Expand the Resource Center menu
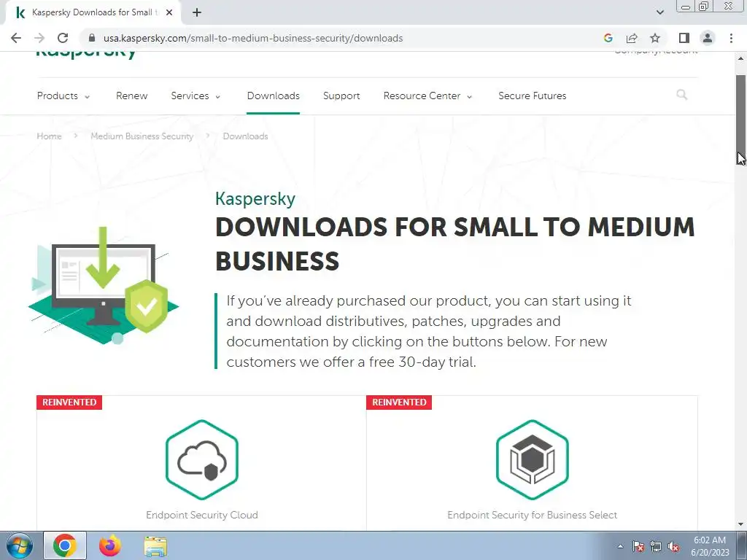The height and width of the screenshot is (560, 747). coord(427,96)
